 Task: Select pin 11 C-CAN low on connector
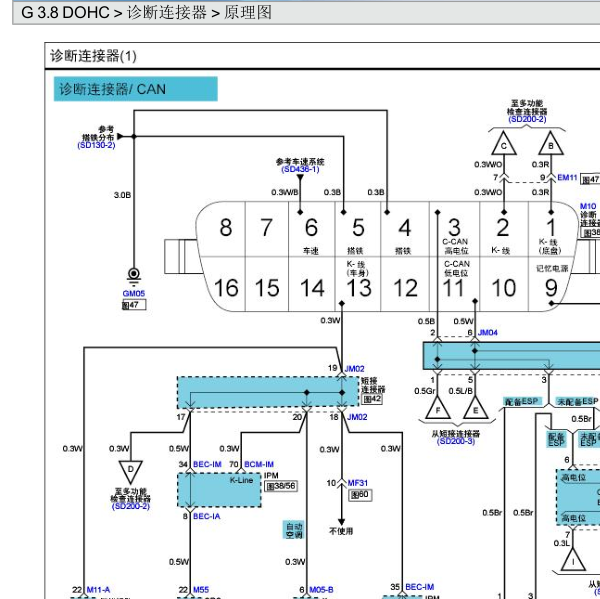[x=454, y=283]
